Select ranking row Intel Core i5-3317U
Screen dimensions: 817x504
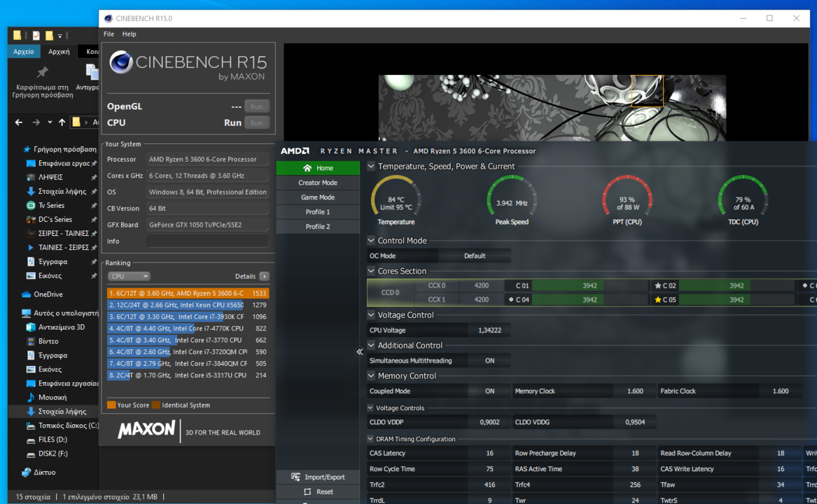pos(188,375)
